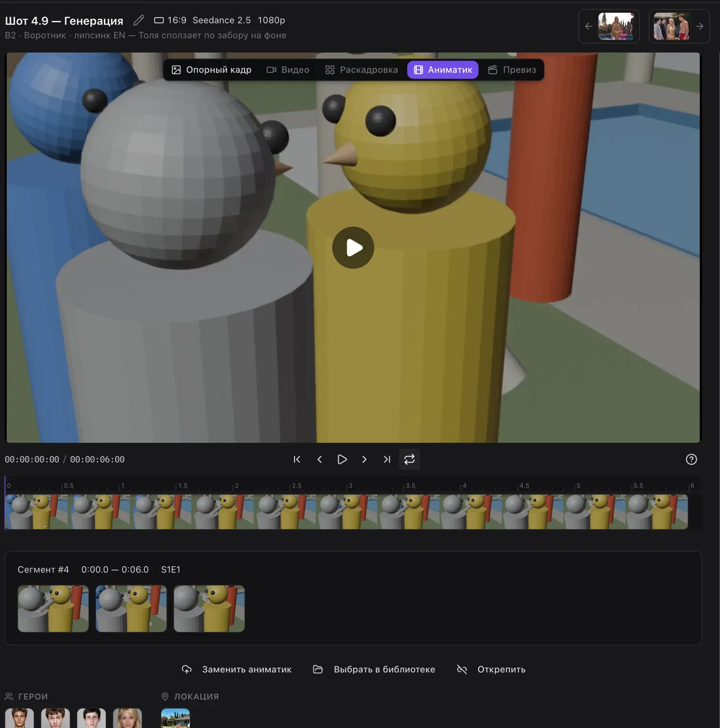The image size is (720, 728).
Task: Click the shot description beginning B2 · Воротник
Action: [x=145, y=35]
